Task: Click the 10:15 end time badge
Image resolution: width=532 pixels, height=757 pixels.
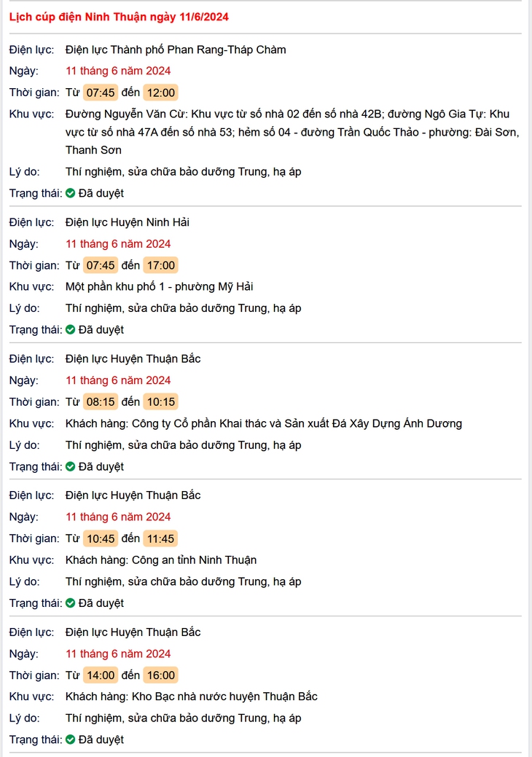Action: point(161,401)
